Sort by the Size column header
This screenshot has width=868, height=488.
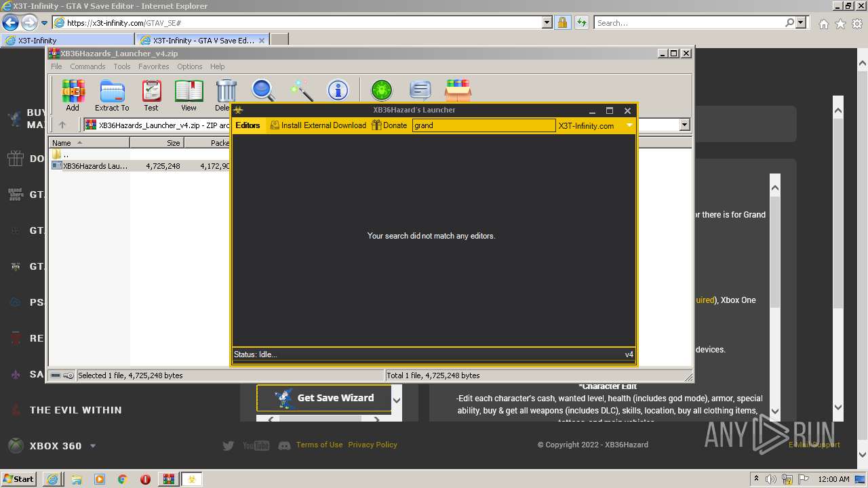click(x=157, y=143)
